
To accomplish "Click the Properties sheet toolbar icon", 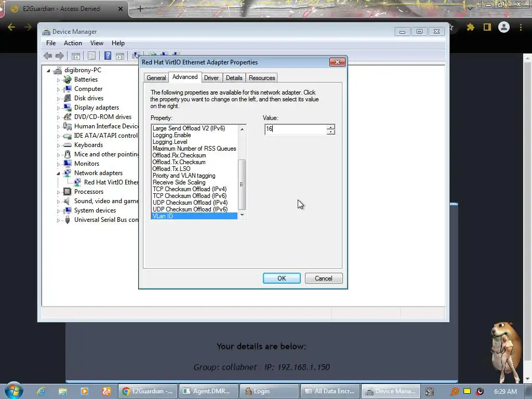I will point(91,56).
